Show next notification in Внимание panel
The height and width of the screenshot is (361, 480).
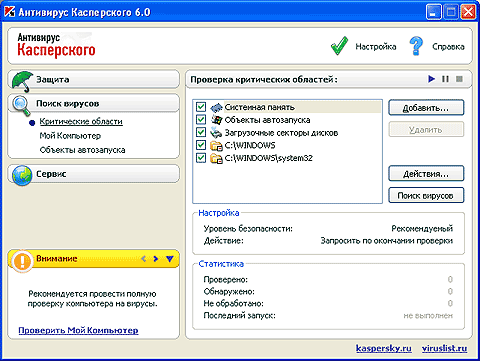click(156, 258)
